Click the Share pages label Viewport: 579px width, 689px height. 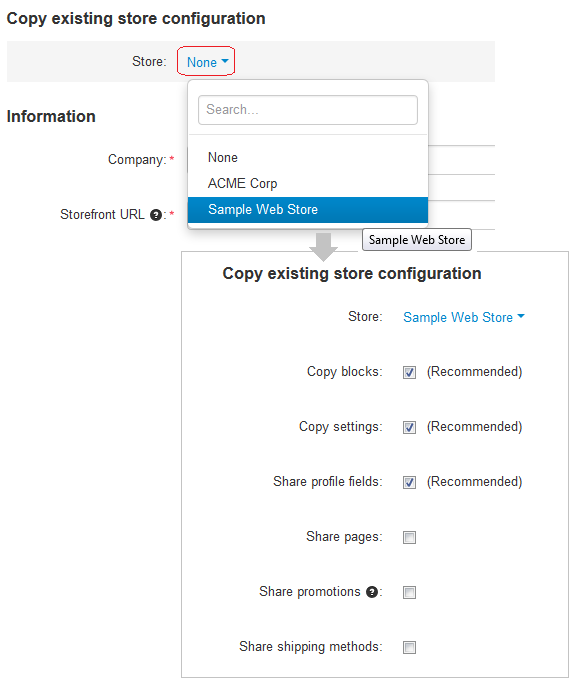[344, 537]
